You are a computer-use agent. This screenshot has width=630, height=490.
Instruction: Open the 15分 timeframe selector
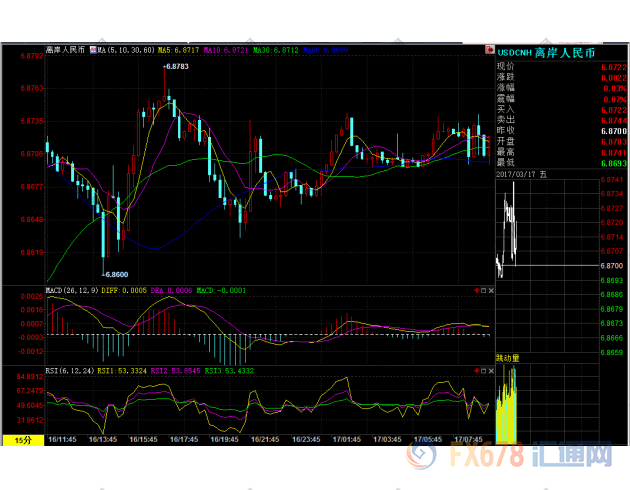tap(20, 439)
